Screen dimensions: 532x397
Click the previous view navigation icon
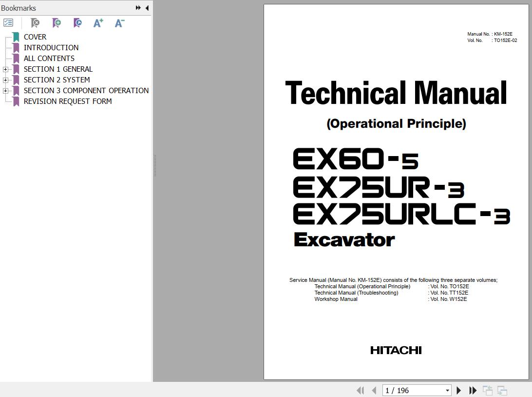pos(488,391)
